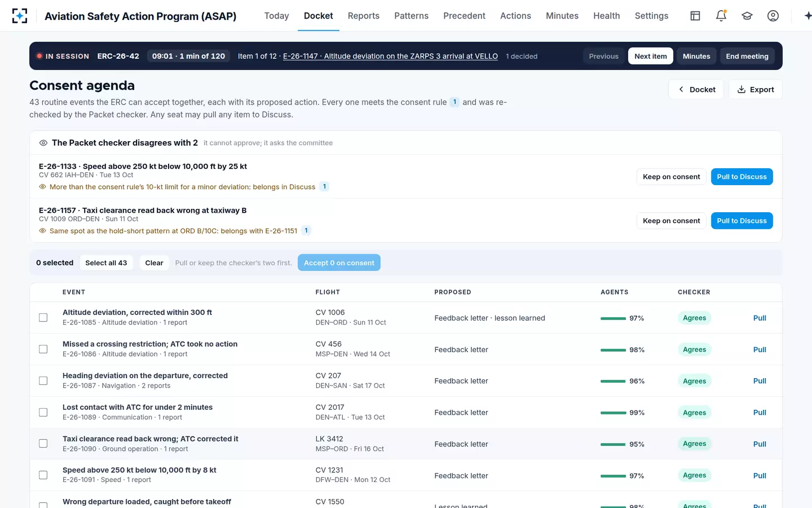Screen dimensions: 812x508
Task: Go back to Docket with chevron button
Action: (696, 89)
